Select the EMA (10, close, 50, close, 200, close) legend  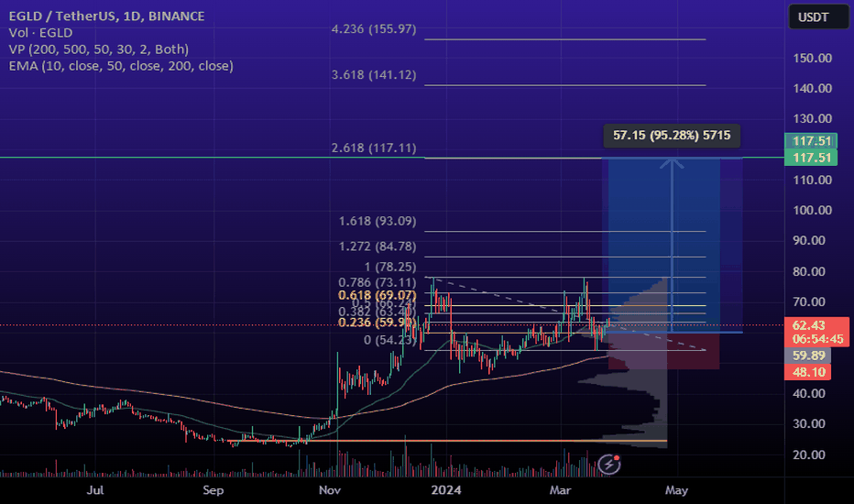pos(121,66)
